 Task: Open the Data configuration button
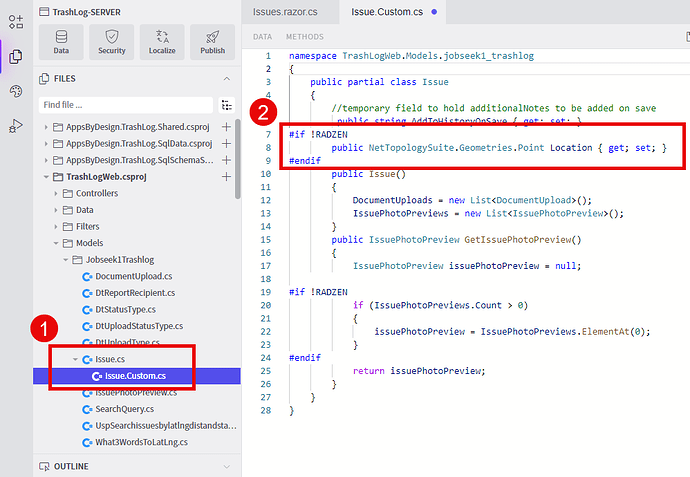coord(62,41)
